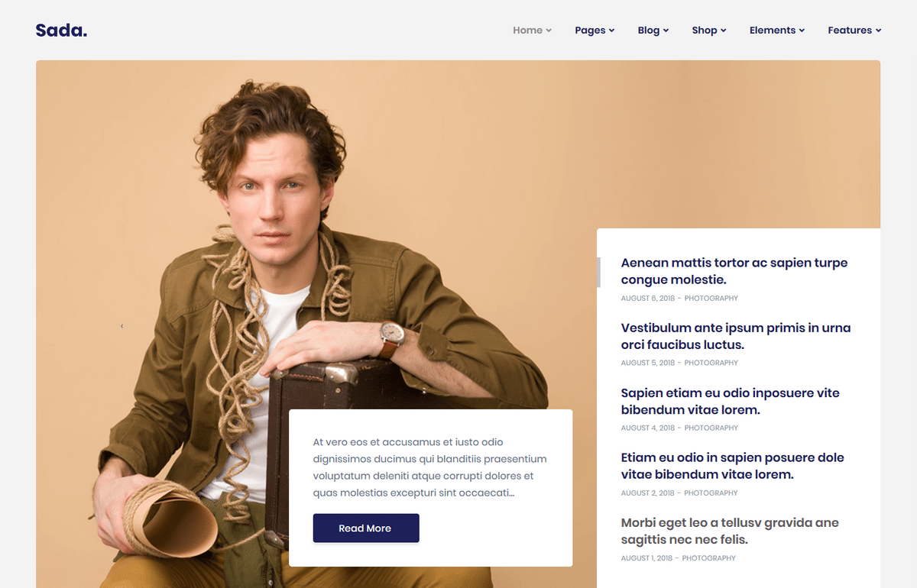Expand the Home menu chevron
Viewport: 917px width, 588px height.
[549, 31]
